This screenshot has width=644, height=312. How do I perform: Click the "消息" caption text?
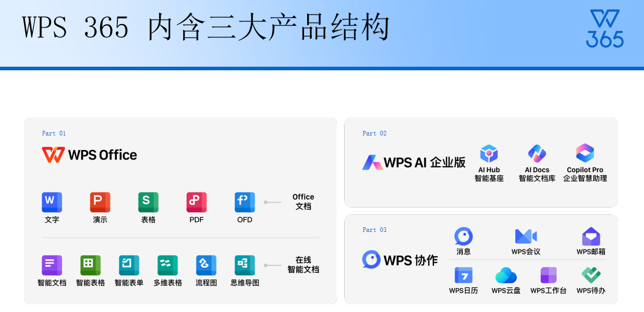(464, 252)
